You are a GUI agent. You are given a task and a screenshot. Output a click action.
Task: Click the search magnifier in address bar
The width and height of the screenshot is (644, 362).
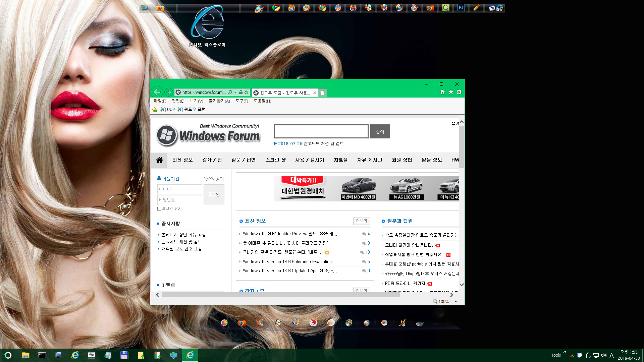coord(230,92)
